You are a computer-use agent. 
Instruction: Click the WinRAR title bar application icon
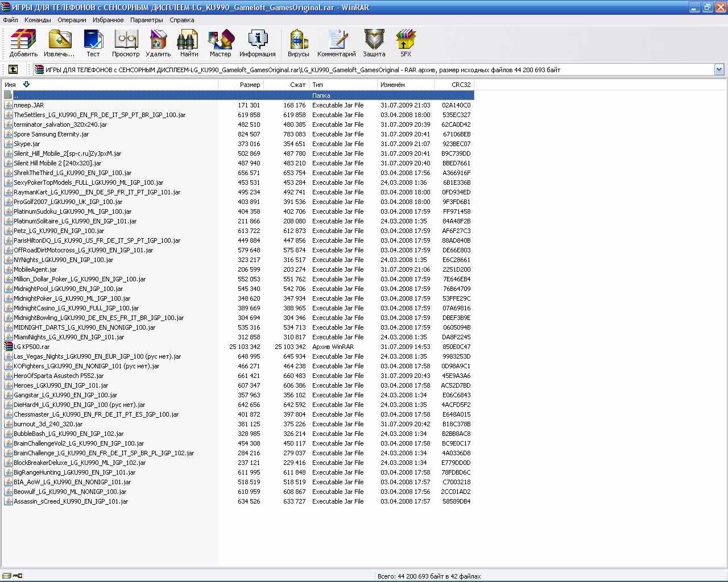tap(6, 7)
